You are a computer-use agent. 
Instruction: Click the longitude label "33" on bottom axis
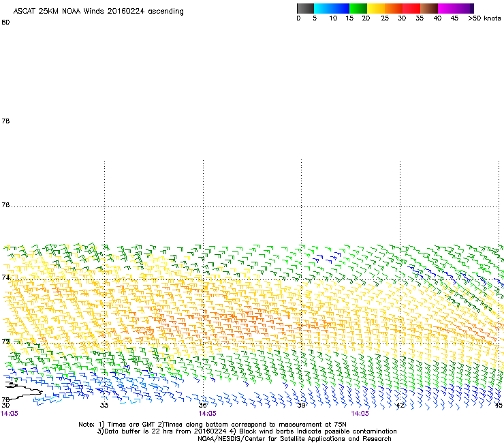pyautogui.click(x=104, y=405)
